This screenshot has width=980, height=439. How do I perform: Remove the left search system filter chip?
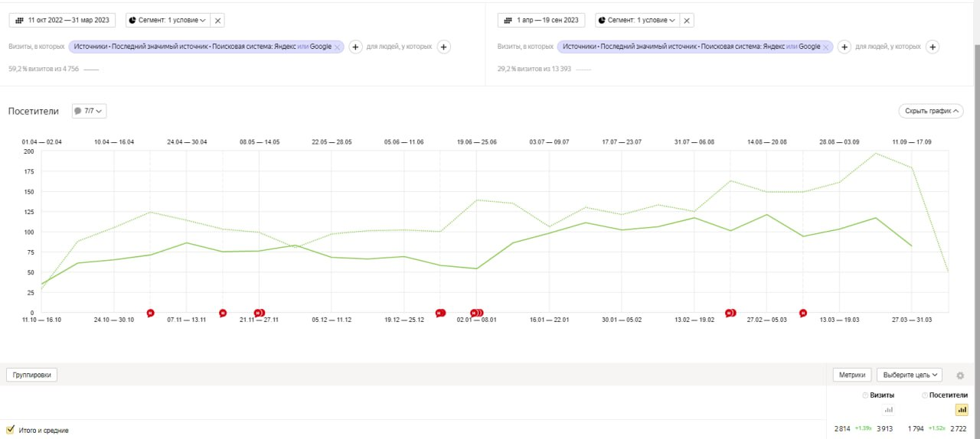coord(338,47)
